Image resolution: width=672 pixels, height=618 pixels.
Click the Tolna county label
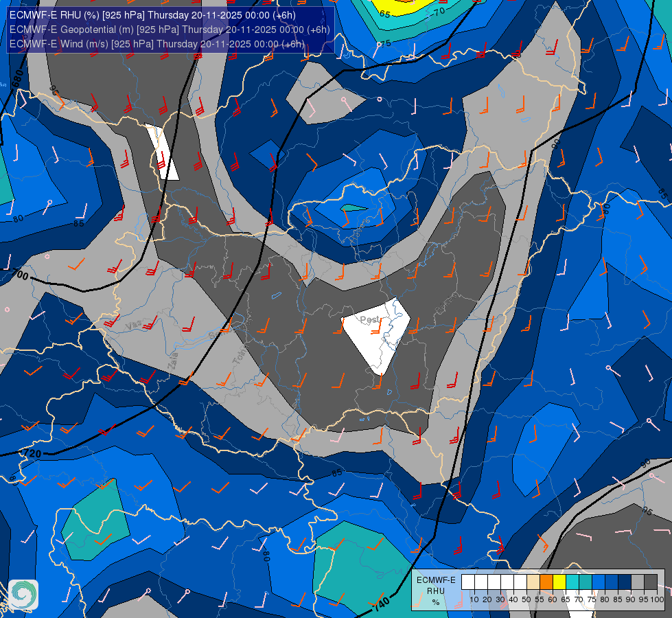(x=240, y=354)
